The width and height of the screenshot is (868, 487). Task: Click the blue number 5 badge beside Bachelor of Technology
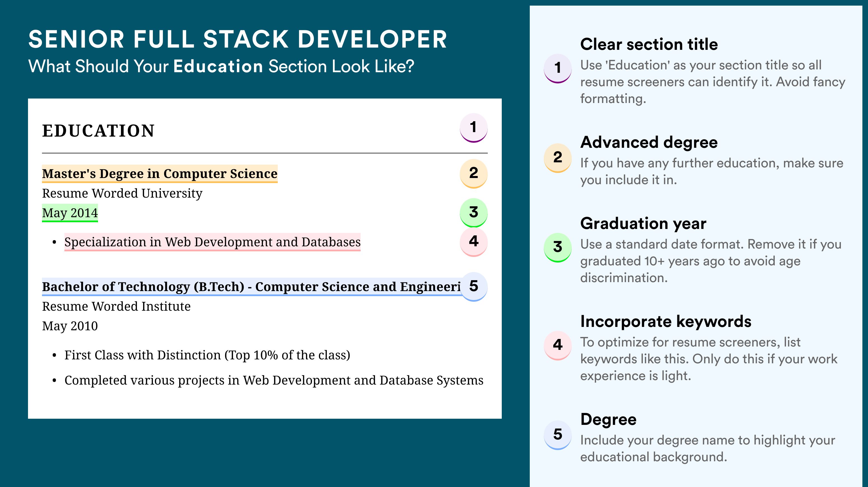[x=473, y=286]
